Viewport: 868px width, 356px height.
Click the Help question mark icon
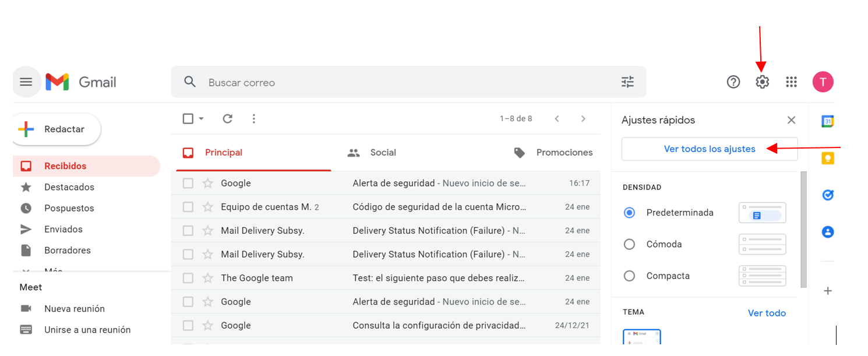click(x=733, y=82)
